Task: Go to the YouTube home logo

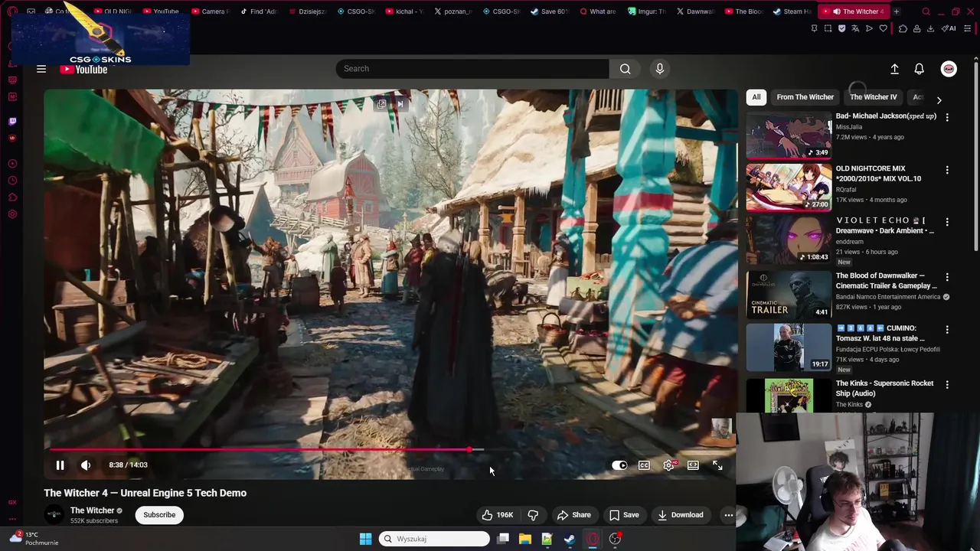Action: point(83,70)
